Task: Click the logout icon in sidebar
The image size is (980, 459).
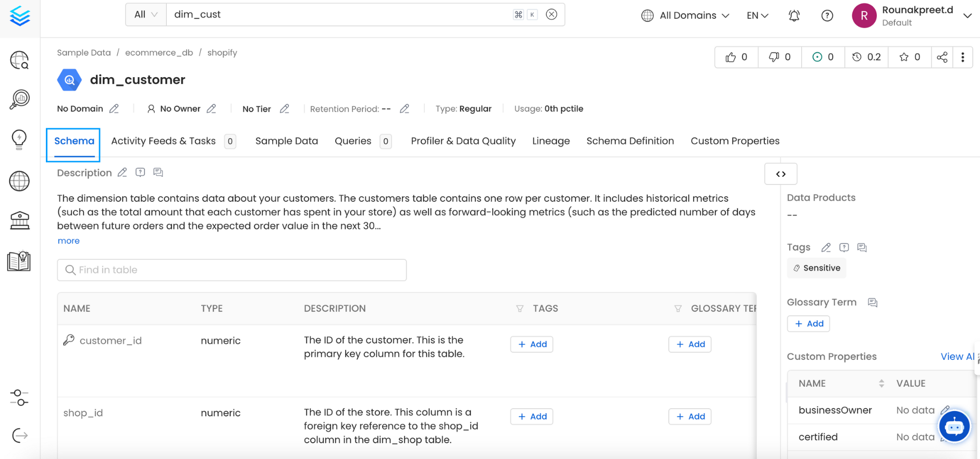Action: point(19,435)
